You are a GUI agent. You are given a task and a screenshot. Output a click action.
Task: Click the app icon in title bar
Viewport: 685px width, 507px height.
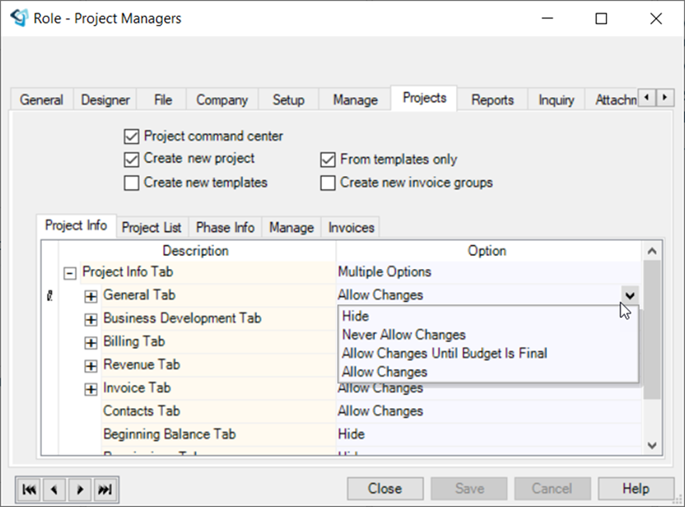(18, 18)
